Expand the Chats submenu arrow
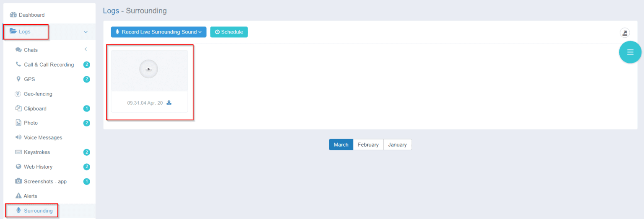This screenshot has height=219, width=644. coord(86,49)
